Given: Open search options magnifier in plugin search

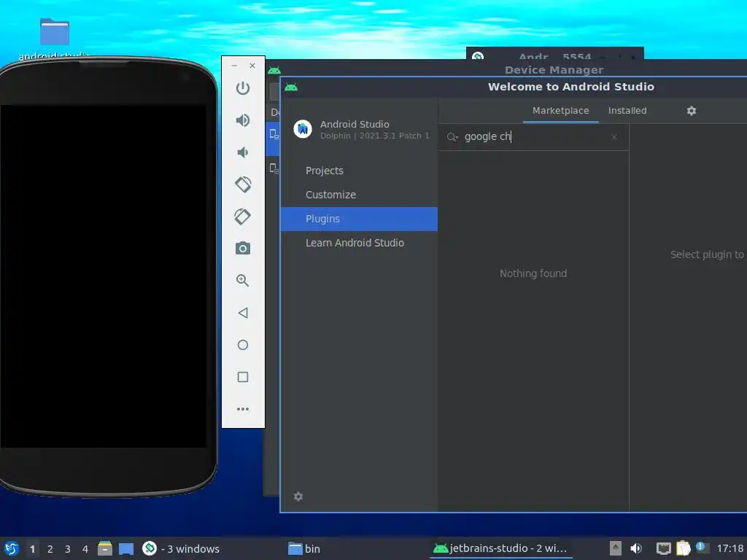Looking at the screenshot, I should 452,137.
